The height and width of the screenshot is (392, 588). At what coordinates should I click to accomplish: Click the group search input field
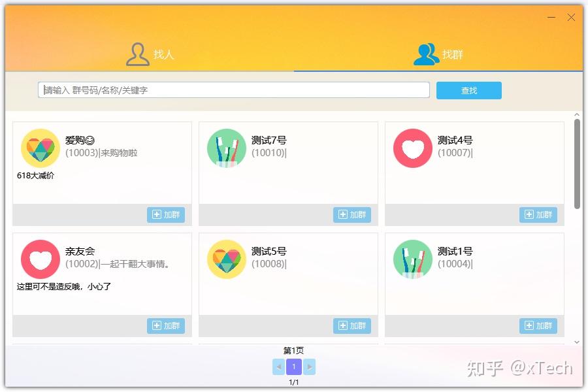(x=234, y=90)
